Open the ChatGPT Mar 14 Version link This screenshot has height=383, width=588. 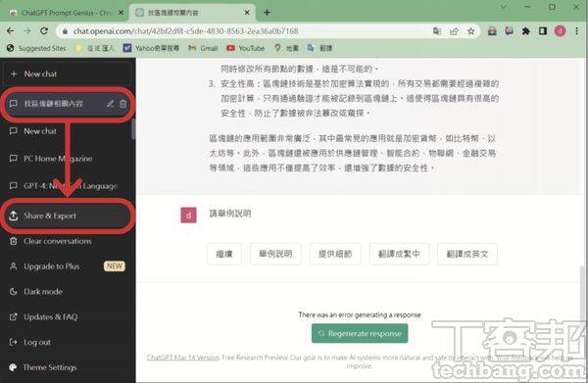182,358
